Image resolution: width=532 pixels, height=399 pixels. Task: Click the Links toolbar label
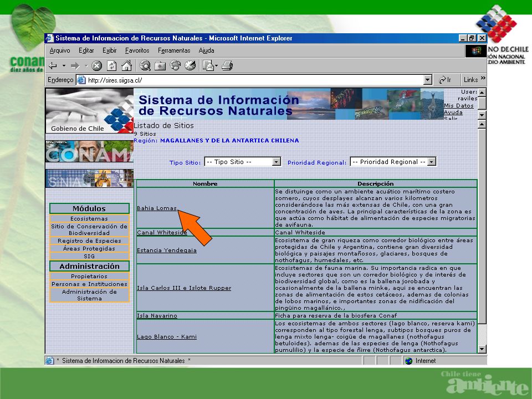[x=470, y=80]
